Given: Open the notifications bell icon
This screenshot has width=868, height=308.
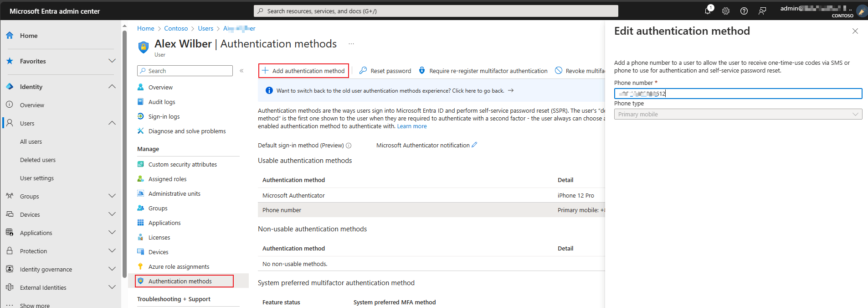Looking at the screenshot, I should point(708,10).
